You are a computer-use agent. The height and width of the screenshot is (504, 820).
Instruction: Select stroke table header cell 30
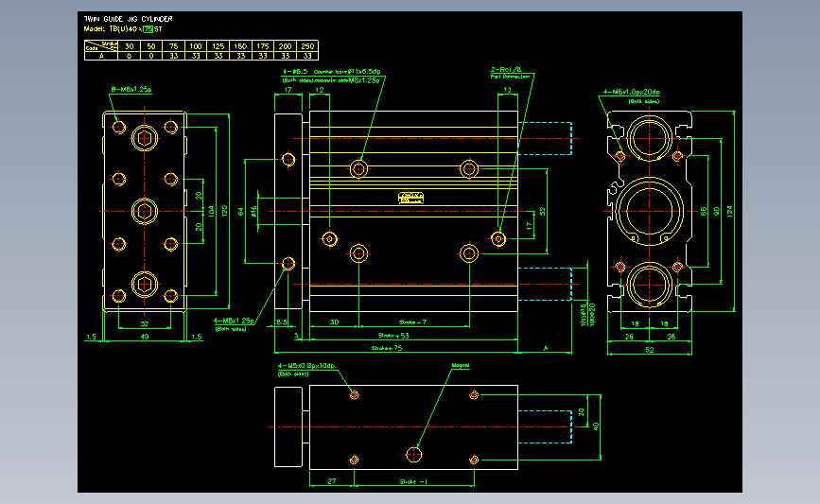pyautogui.click(x=130, y=46)
